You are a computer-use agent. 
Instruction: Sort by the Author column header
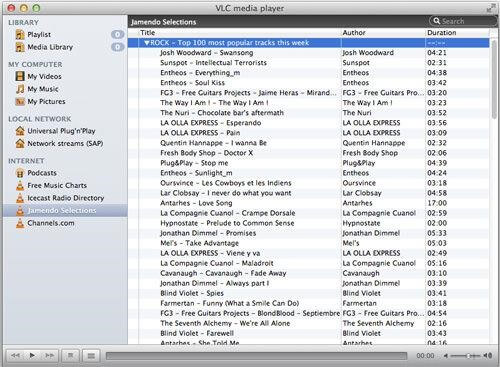pos(383,33)
